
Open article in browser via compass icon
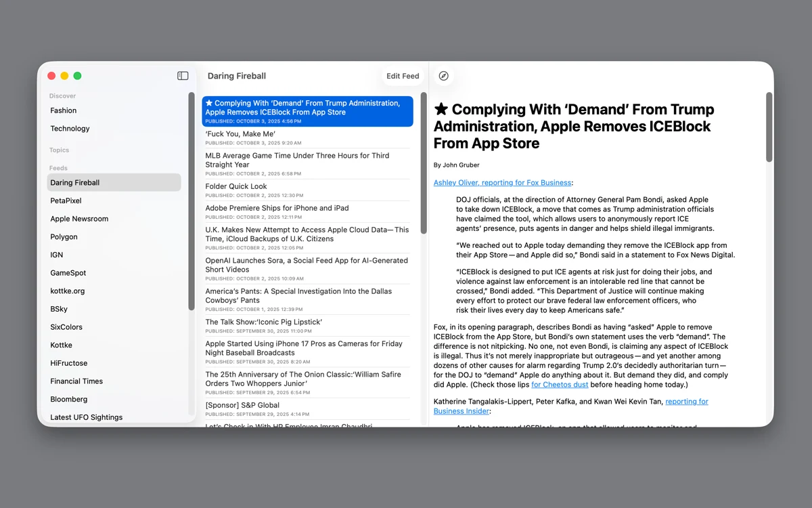(444, 76)
